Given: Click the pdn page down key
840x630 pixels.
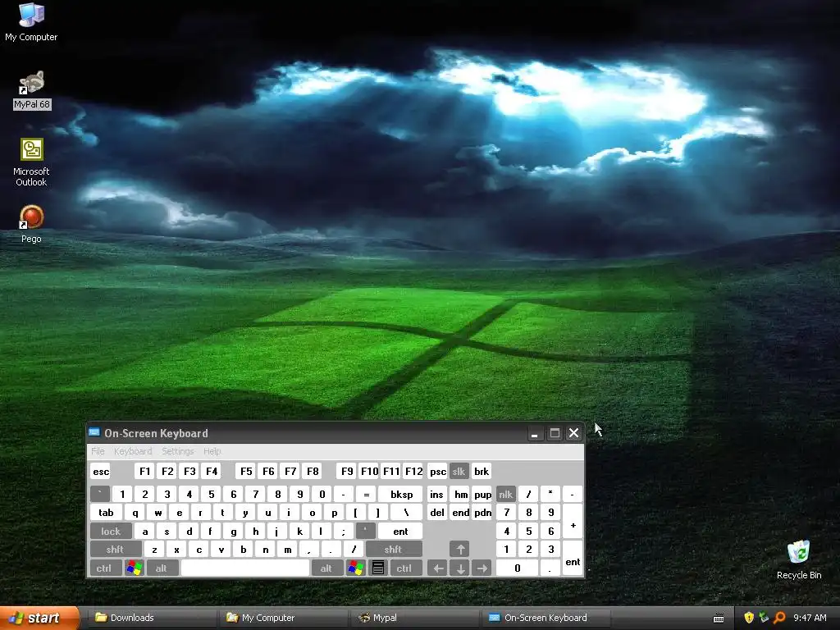Looking at the screenshot, I should point(482,512).
